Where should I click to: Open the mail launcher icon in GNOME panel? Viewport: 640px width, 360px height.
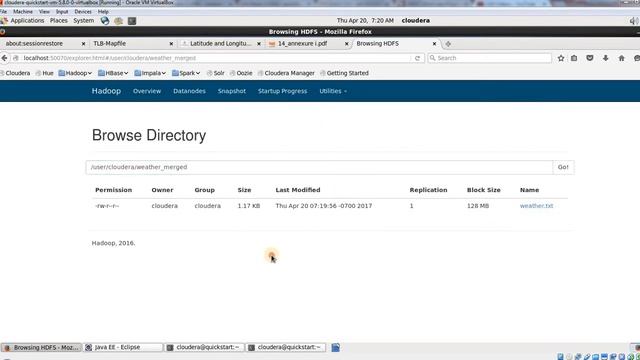pos(118,21)
